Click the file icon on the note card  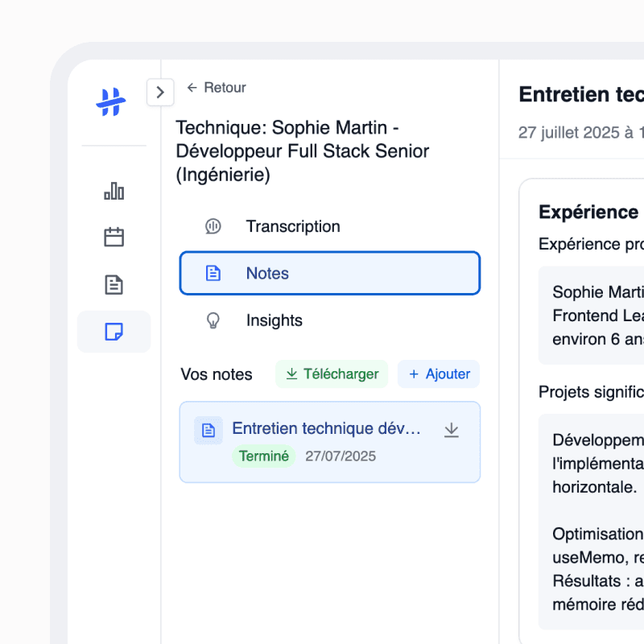pos(208,430)
